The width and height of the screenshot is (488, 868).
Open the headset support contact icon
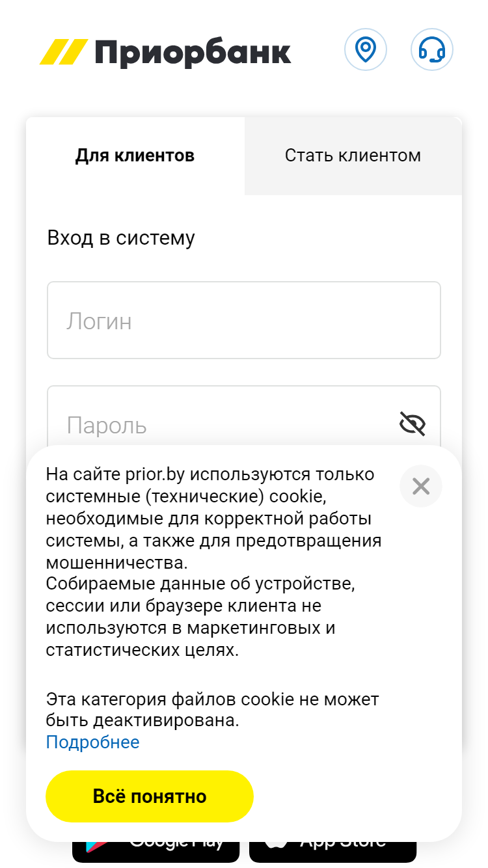(x=432, y=49)
